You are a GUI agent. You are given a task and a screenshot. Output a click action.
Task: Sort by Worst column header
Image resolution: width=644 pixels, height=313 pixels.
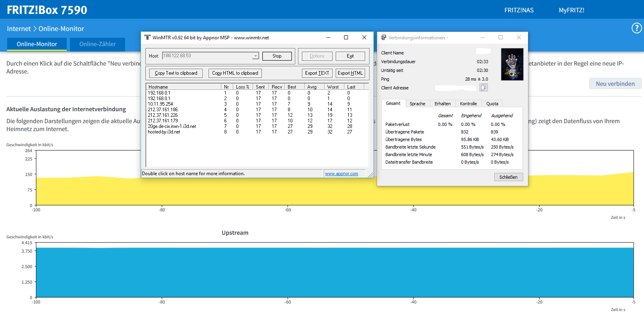tap(334, 87)
